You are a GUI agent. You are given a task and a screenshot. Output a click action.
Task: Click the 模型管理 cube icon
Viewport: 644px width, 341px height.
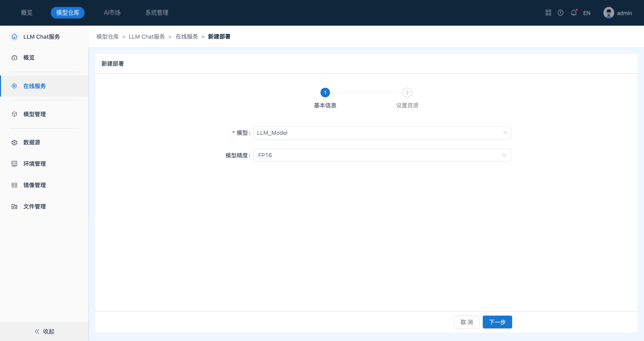pyautogui.click(x=14, y=114)
